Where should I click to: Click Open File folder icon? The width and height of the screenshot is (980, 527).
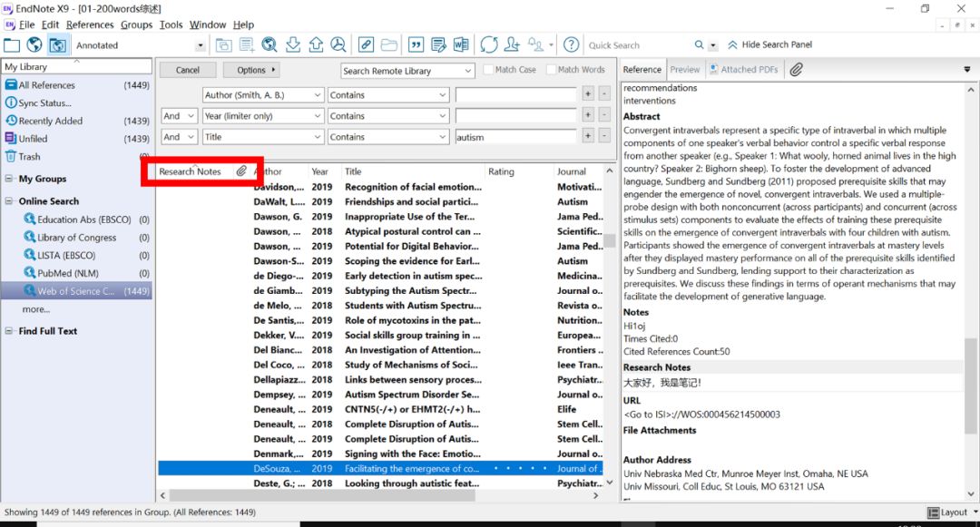pyautogui.click(x=389, y=44)
